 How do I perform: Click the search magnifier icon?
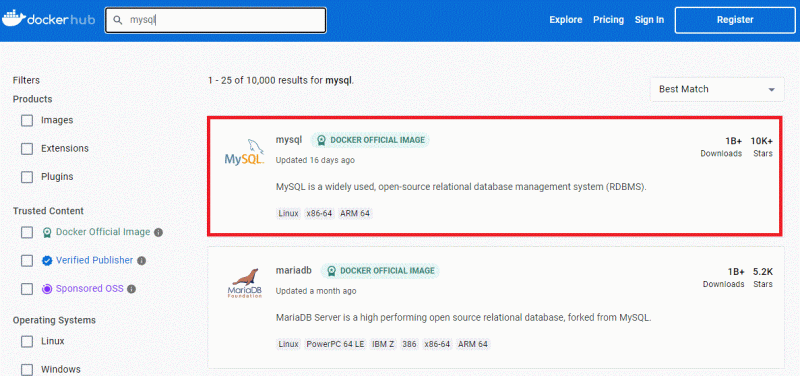coord(118,20)
